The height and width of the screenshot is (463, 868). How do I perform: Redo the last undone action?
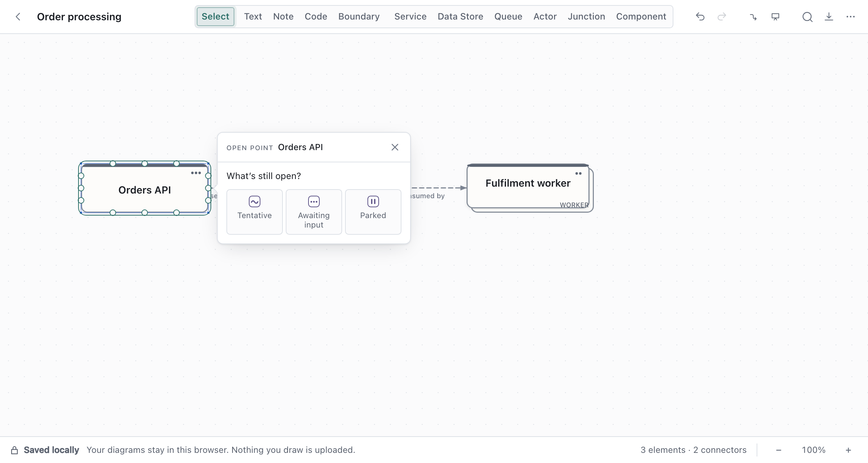tap(722, 17)
